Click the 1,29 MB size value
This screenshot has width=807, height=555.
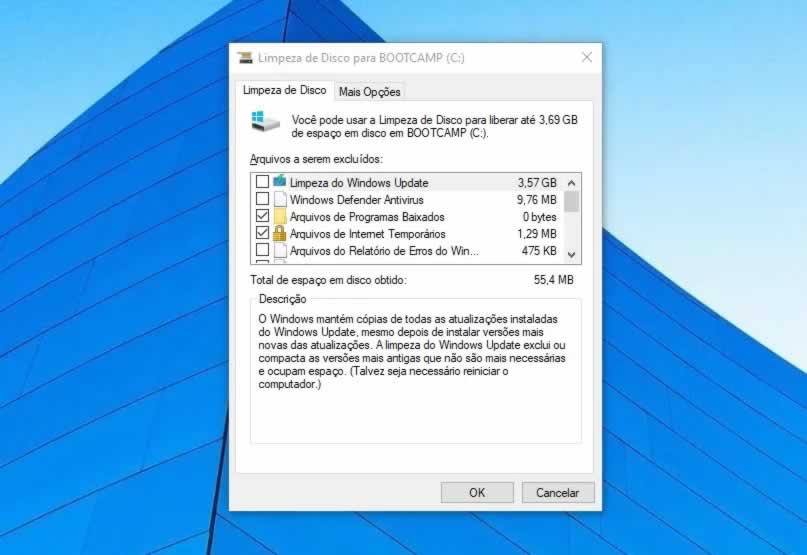coord(537,234)
